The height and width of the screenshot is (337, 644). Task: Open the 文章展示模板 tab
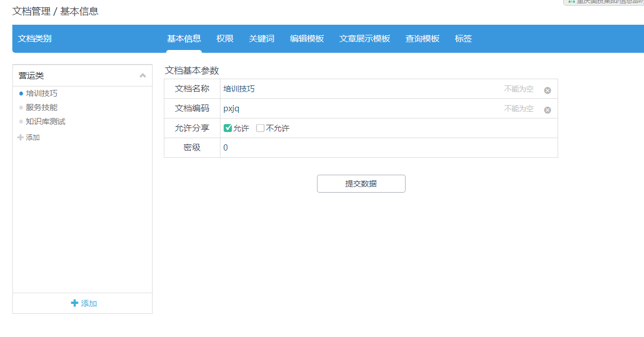tap(365, 39)
